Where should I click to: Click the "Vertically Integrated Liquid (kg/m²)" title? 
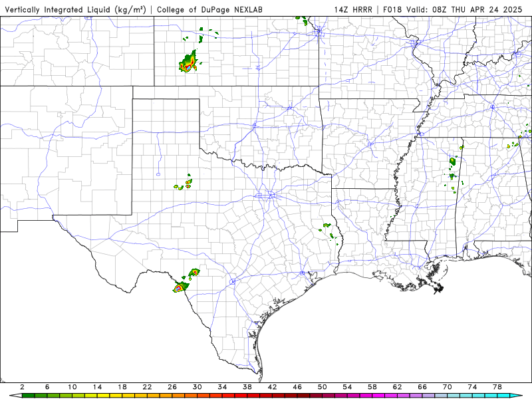click(x=75, y=10)
